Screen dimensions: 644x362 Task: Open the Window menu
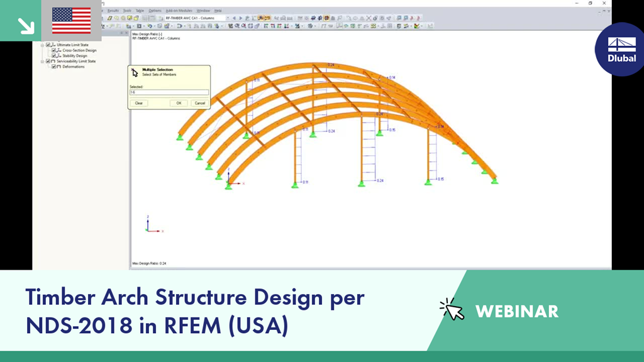click(203, 11)
